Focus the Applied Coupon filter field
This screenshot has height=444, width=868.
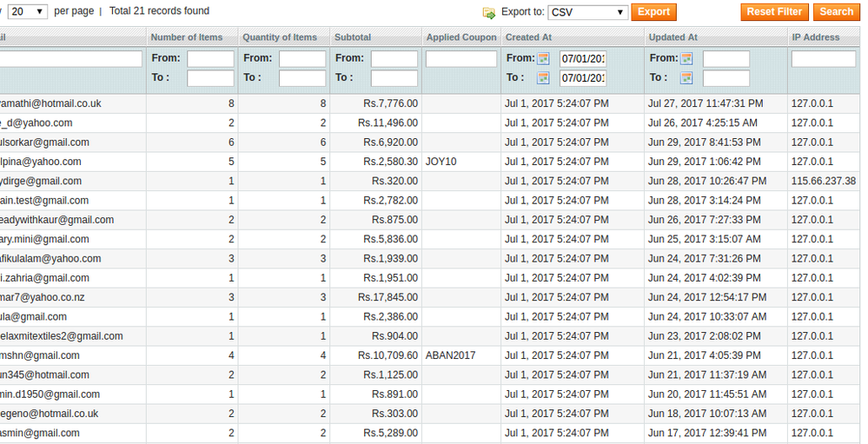[x=461, y=59]
